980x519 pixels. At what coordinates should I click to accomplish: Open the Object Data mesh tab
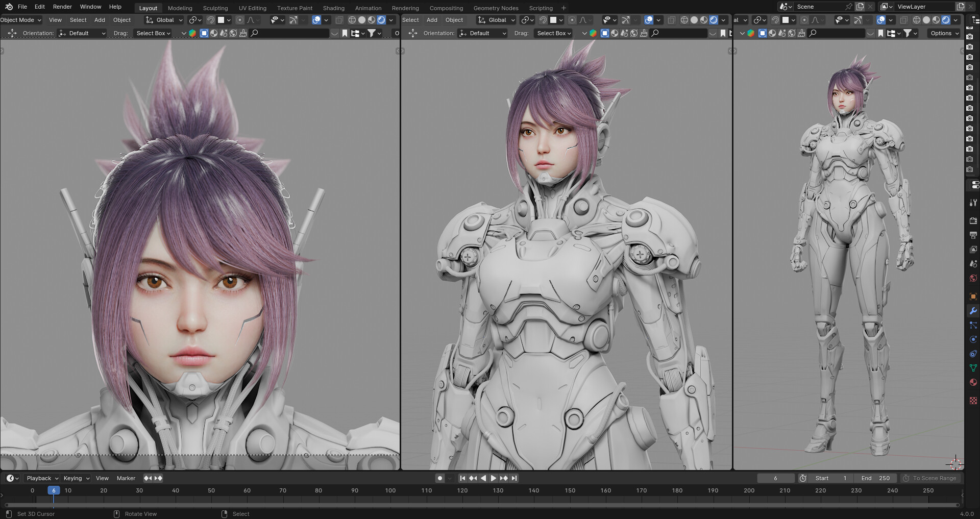click(x=973, y=368)
